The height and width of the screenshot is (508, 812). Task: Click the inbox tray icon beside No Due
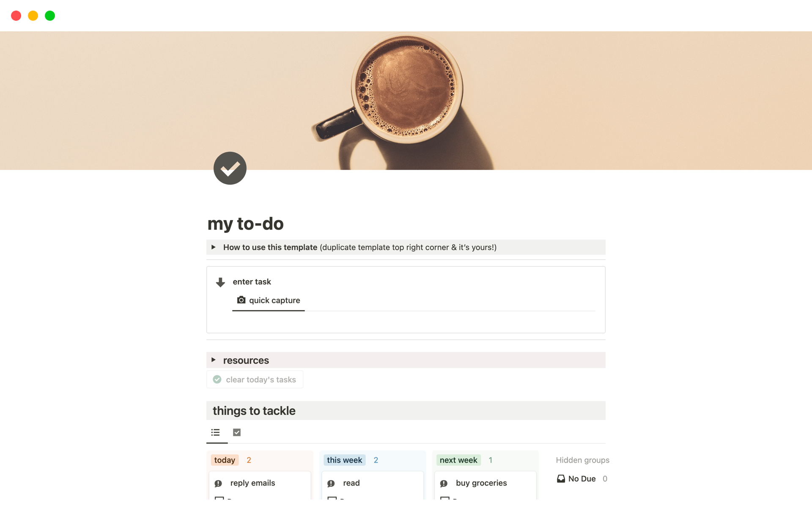[x=561, y=479]
